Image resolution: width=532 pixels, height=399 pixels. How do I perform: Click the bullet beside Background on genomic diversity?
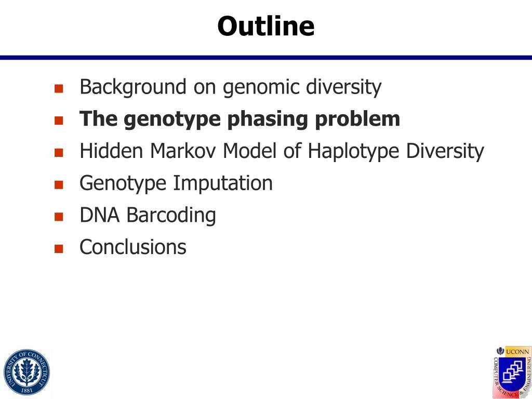pos(59,88)
